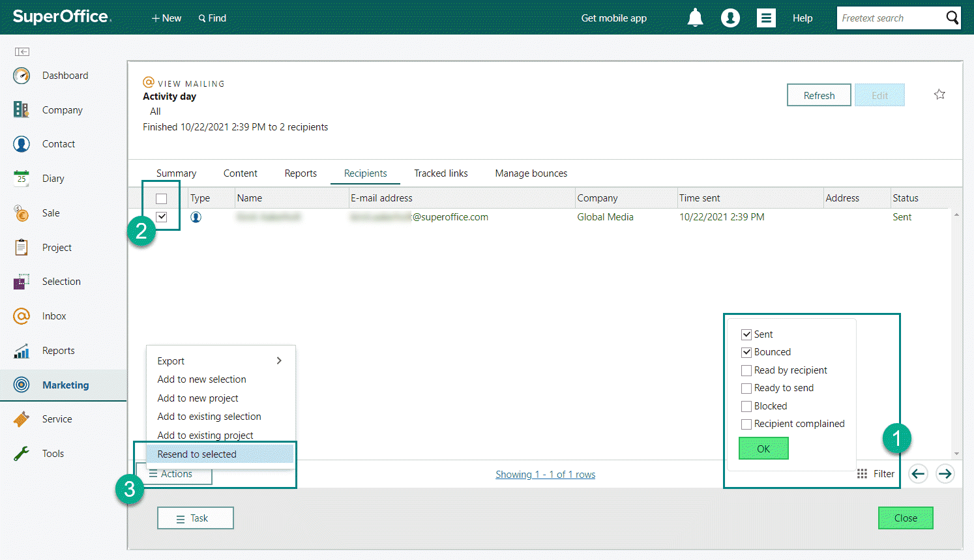
Task: Open the Company navigator icon
Action: [x=22, y=110]
